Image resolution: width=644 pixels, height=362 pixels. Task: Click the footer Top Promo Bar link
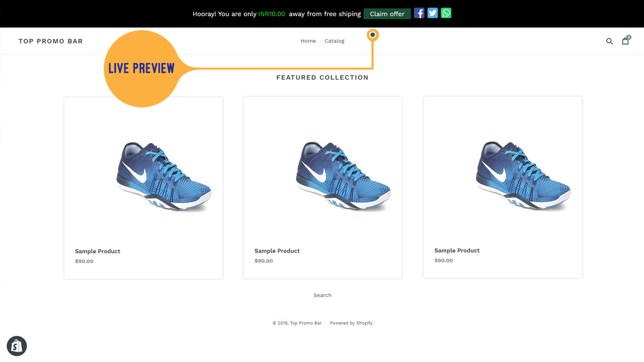305,323
